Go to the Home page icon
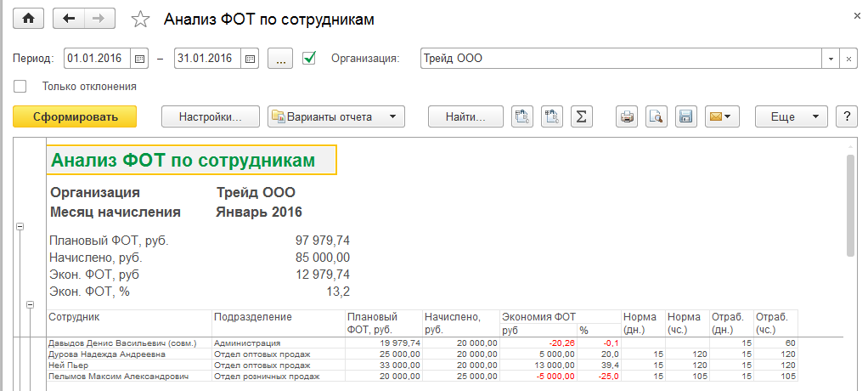868x391 pixels. (x=28, y=19)
